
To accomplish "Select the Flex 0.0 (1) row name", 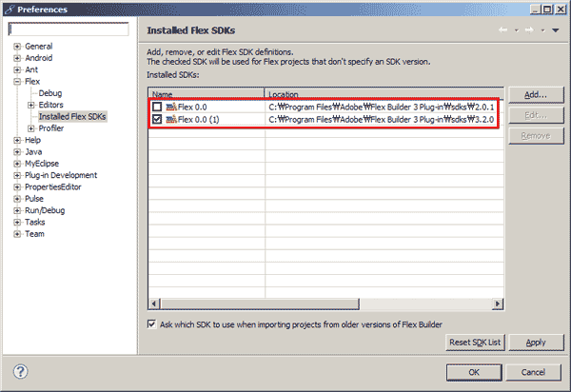I will [199, 119].
